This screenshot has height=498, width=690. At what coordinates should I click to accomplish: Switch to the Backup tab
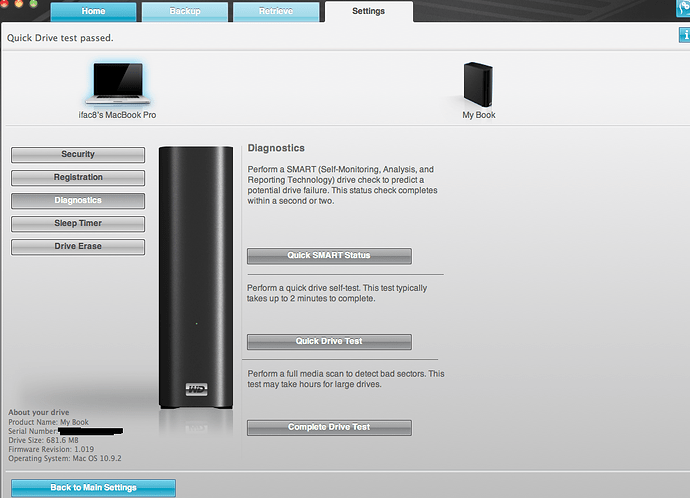click(185, 11)
